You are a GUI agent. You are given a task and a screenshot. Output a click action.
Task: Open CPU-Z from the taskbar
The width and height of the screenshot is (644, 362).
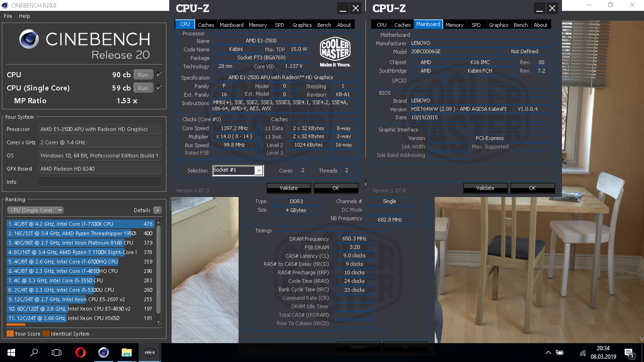tap(149, 352)
